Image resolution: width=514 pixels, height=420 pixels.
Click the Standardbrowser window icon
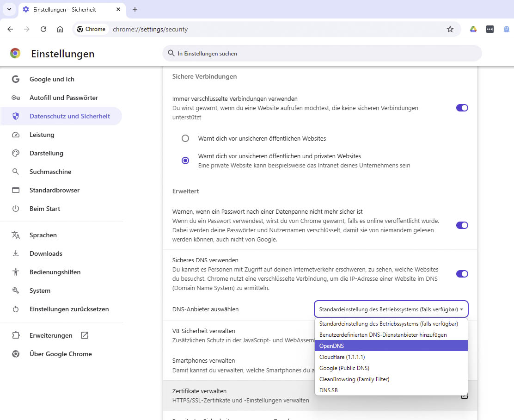[x=16, y=190]
